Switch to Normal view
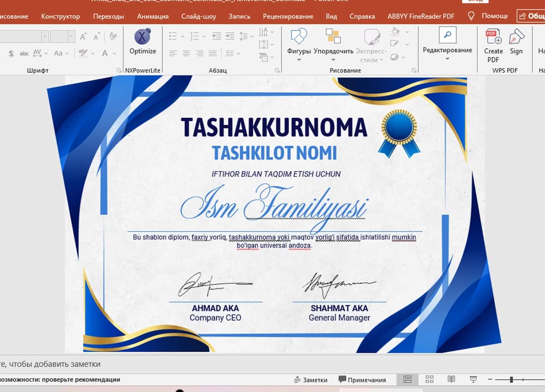This screenshot has width=545, height=392. pos(407,379)
